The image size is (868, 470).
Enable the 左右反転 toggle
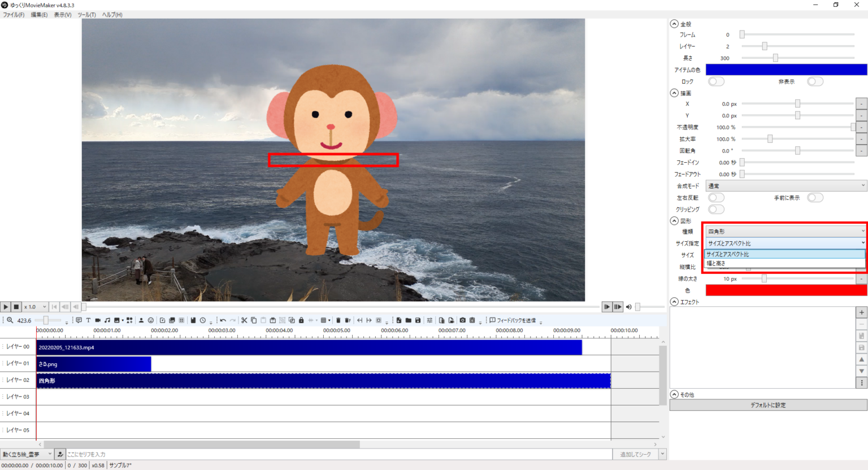[x=716, y=198]
